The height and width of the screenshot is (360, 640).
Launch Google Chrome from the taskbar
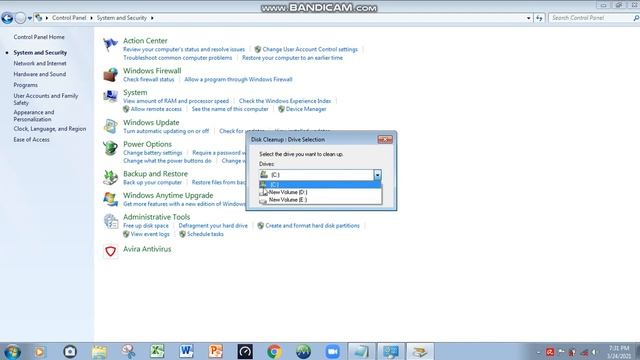274,352
